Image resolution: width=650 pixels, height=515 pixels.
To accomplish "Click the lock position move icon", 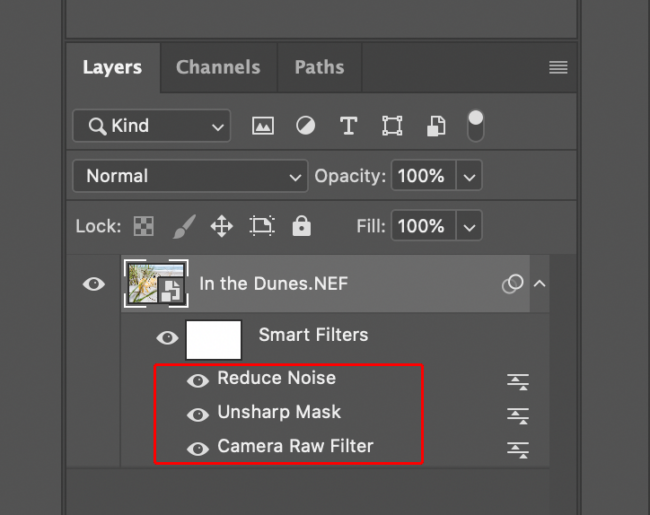I will pos(221,226).
